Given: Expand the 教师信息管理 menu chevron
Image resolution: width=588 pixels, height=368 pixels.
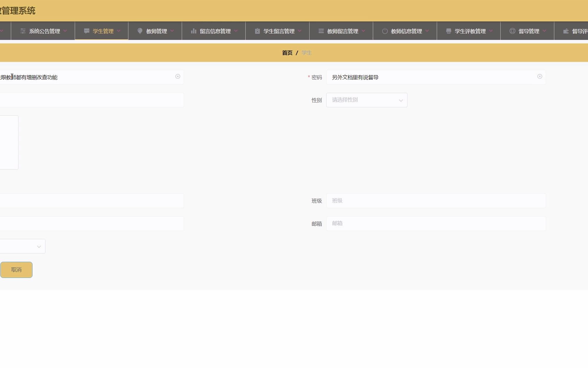Looking at the screenshot, I should pyautogui.click(x=427, y=31).
